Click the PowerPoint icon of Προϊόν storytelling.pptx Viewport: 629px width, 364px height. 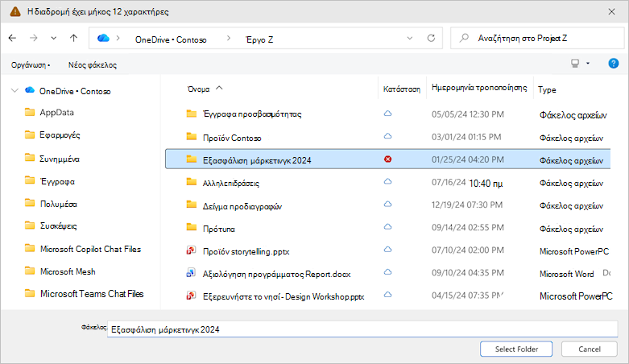191,250
